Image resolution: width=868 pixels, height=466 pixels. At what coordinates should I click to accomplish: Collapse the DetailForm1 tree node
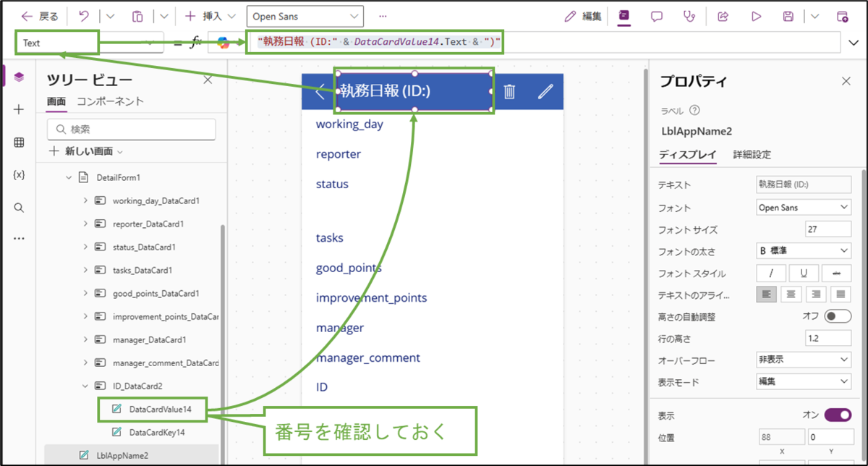tap(69, 177)
